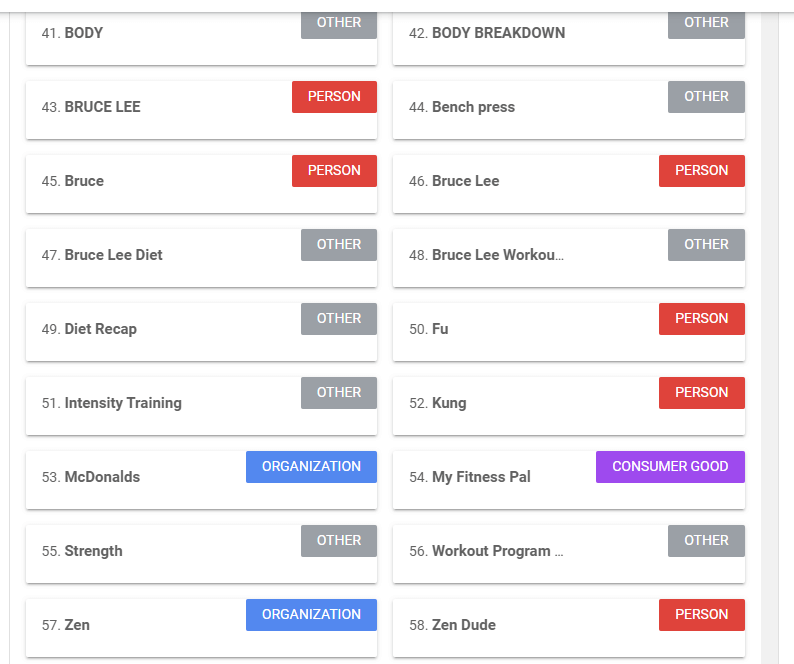The image size is (794, 664).
Task: Open the Bruce Lee Diet card
Action: (150, 258)
